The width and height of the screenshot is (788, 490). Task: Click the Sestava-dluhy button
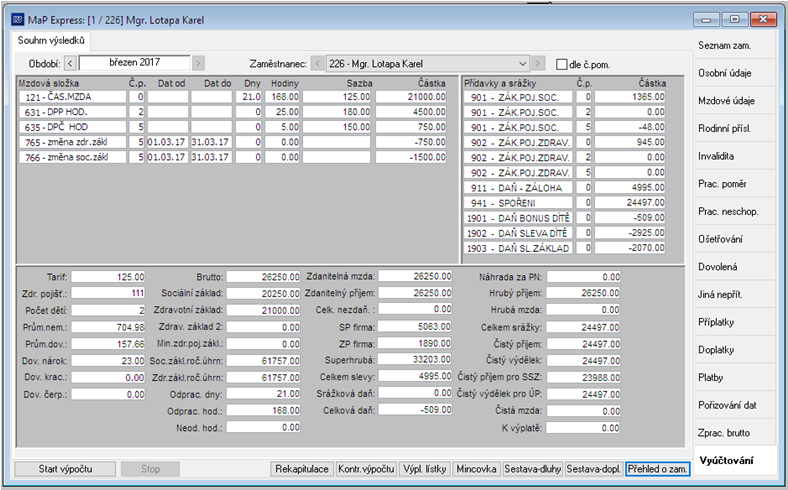(533, 469)
